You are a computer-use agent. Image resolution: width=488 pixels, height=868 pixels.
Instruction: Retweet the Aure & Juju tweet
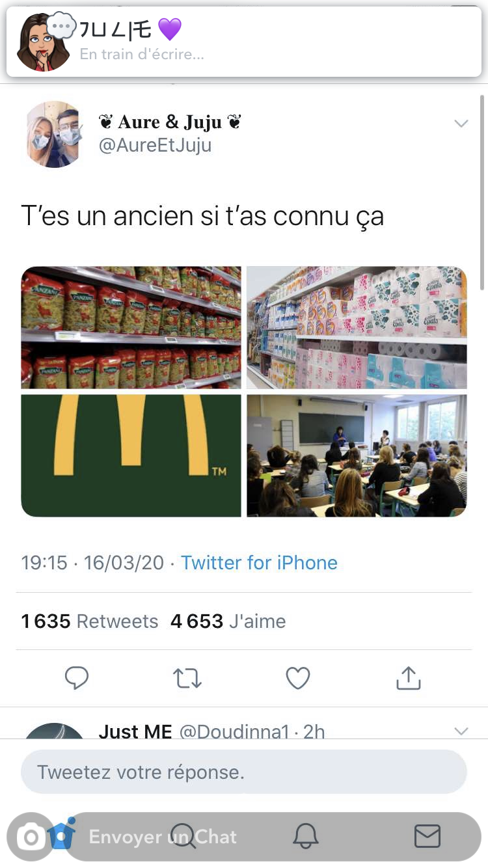tap(187, 679)
